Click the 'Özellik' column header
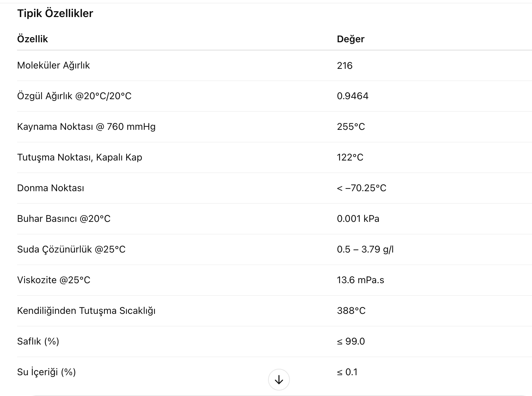Image resolution: width=532 pixels, height=396 pixels. point(32,39)
